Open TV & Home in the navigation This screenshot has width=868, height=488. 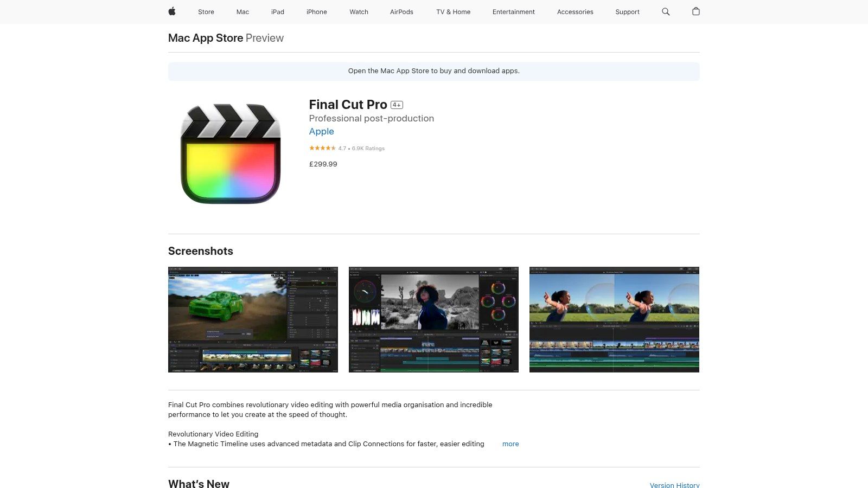click(453, 12)
